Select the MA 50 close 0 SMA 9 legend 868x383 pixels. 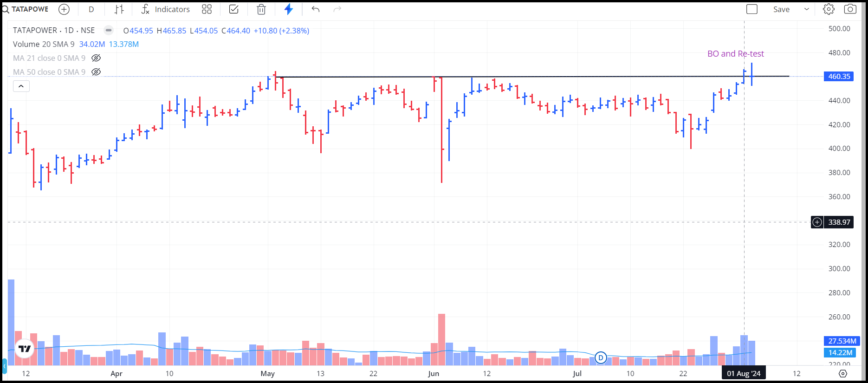[49, 72]
